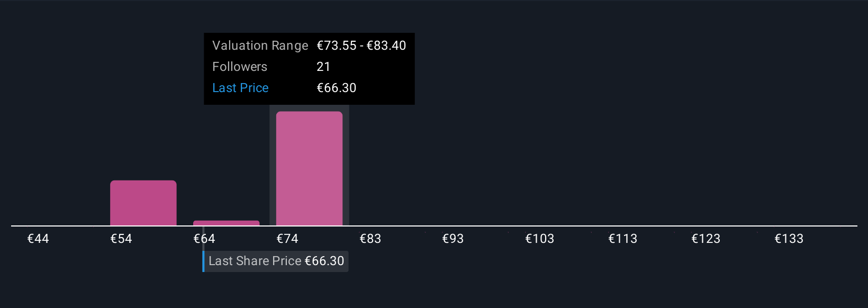
Task: Click the €113 axis label
Action: coord(623,239)
